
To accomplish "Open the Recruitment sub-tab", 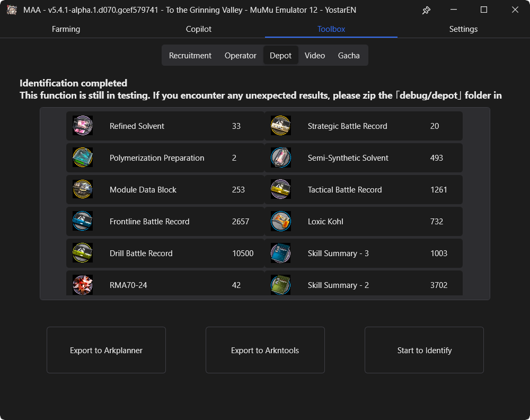I will tap(190, 56).
